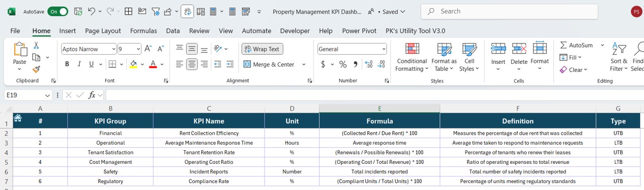Click the Save icon in quick access toolbar

coord(78,11)
